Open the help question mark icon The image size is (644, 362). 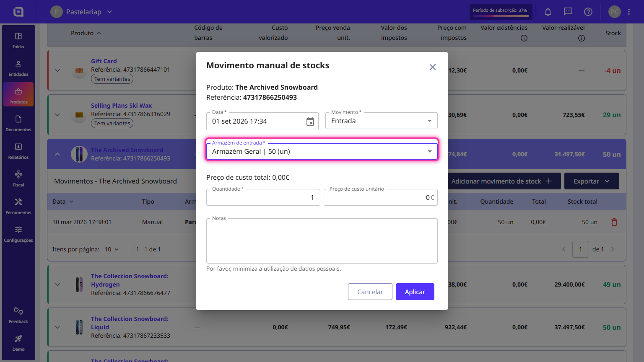pos(588,12)
